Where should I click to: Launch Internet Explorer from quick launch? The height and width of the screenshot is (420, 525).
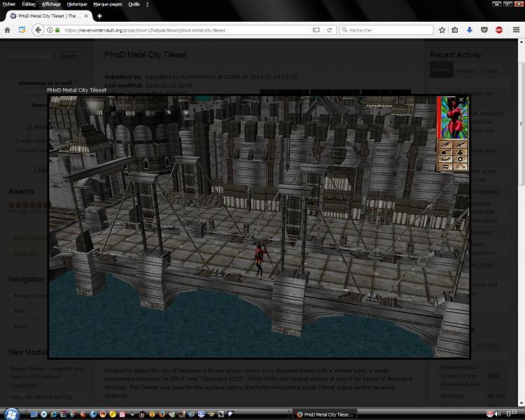point(54,414)
